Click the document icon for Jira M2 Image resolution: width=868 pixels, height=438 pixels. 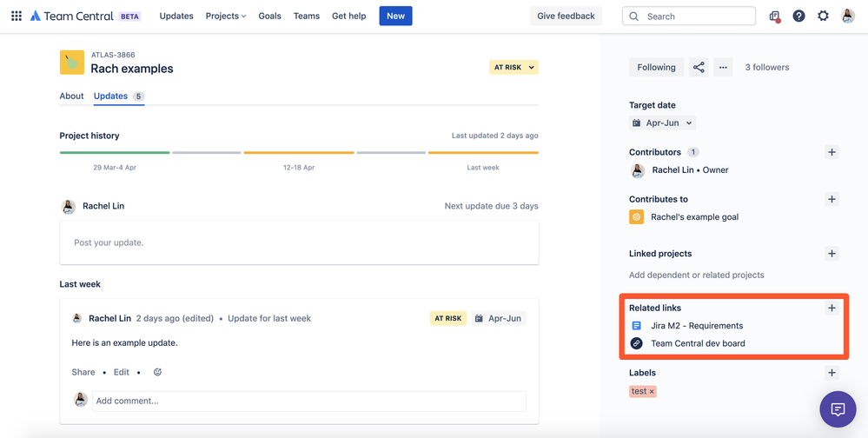click(x=637, y=326)
